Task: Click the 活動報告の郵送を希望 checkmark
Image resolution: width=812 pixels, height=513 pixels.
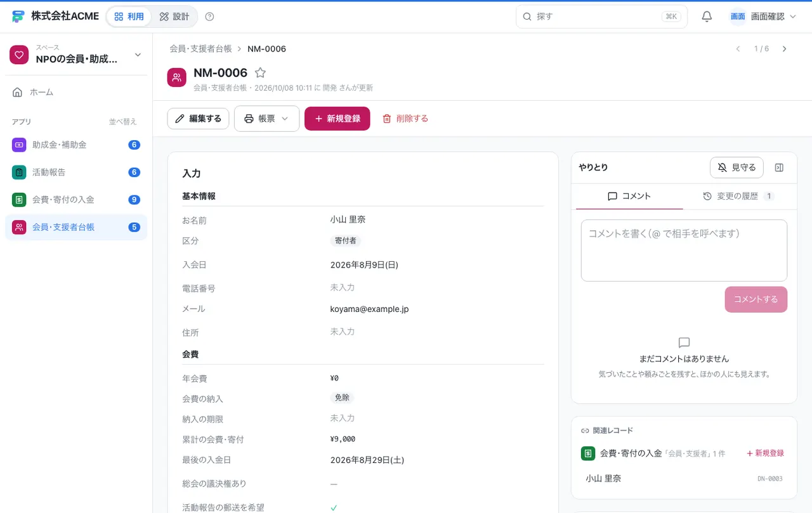Action: (x=334, y=508)
